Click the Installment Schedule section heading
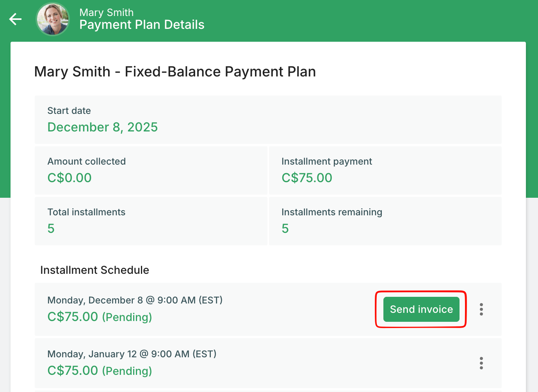Screen dimensions: 538x392 pyautogui.click(x=94, y=270)
